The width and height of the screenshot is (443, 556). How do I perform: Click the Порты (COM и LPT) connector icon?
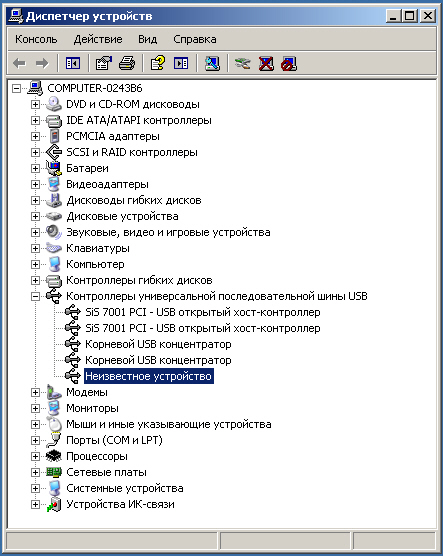tap(54, 440)
